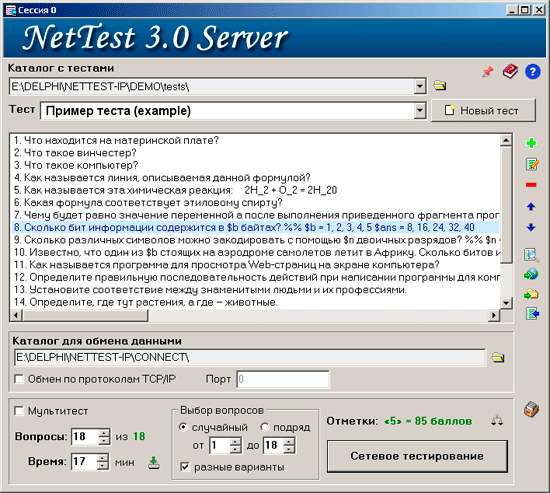Select the случайный radio button

183,427
